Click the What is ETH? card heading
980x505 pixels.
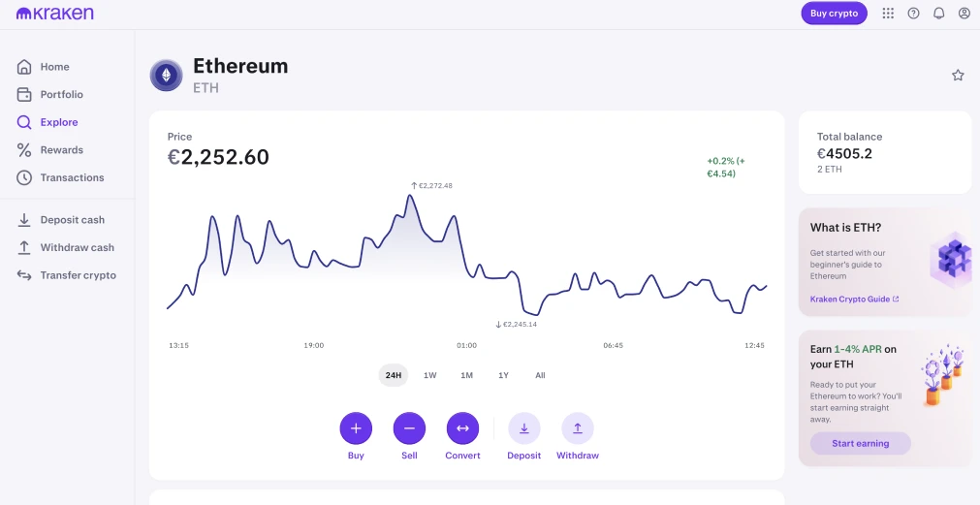pyautogui.click(x=845, y=228)
